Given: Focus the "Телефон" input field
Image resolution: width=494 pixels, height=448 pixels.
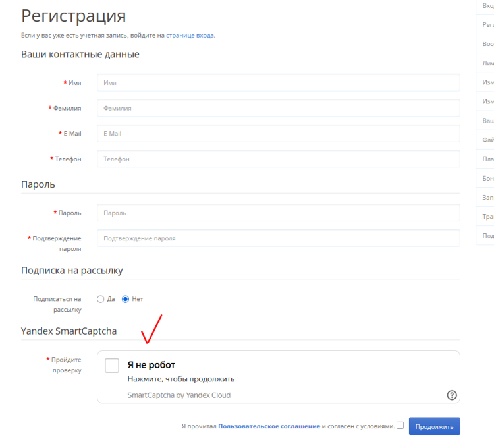Looking at the screenshot, I should click(278, 159).
